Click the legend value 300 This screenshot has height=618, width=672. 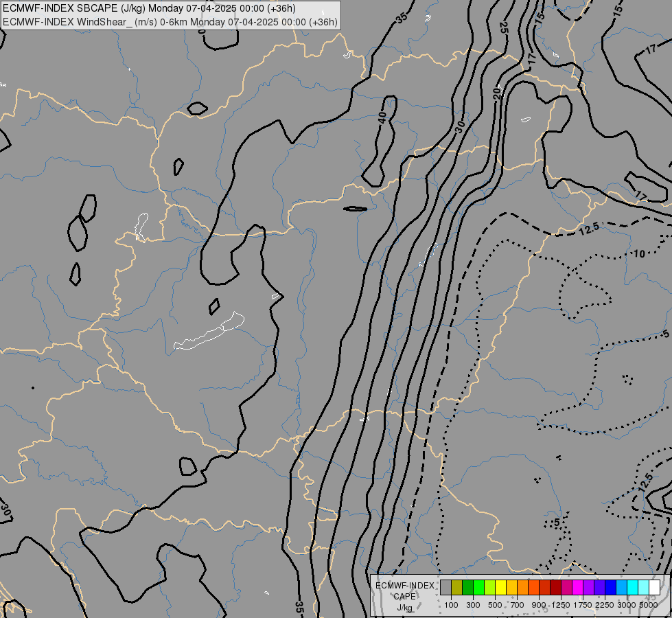click(x=473, y=605)
